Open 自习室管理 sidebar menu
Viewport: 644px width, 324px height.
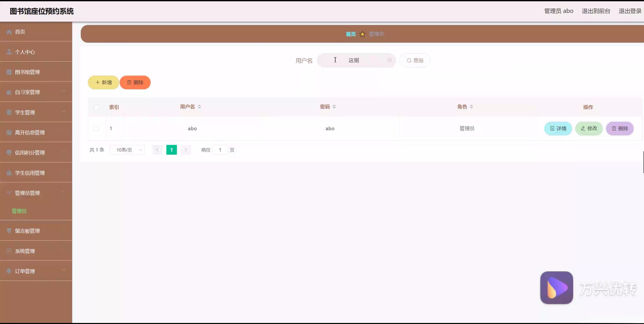[36, 92]
